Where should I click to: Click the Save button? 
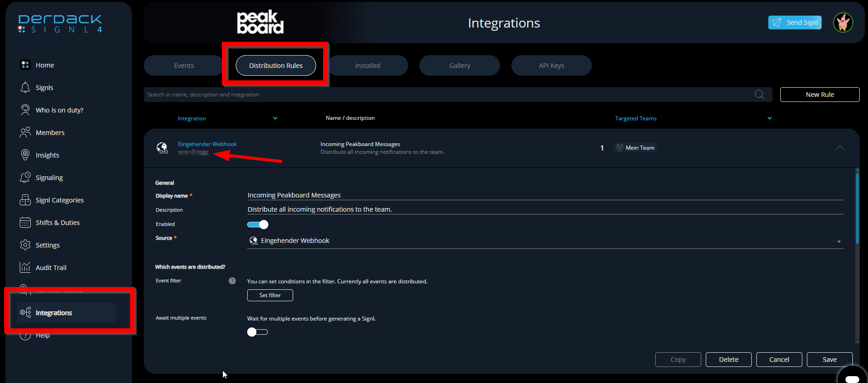[830, 360]
